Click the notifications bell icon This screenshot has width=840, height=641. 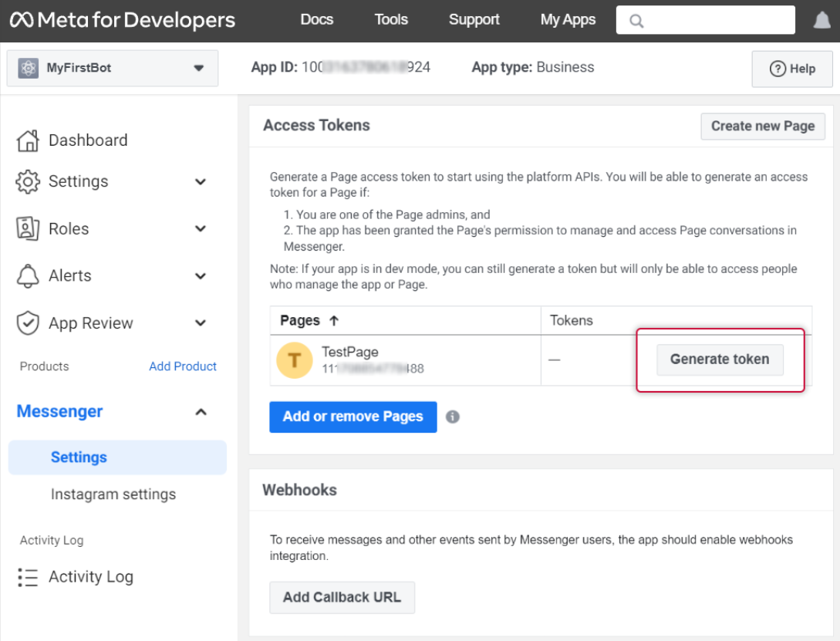tap(821, 21)
